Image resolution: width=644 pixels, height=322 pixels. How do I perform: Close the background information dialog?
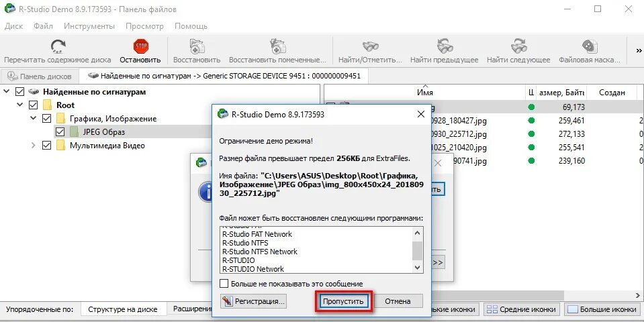(439, 163)
